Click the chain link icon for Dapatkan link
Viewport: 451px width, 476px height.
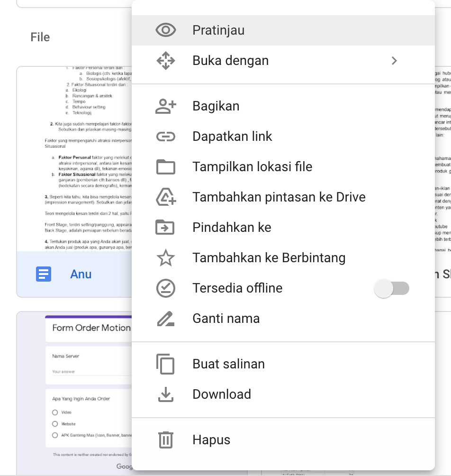(165, 137)
